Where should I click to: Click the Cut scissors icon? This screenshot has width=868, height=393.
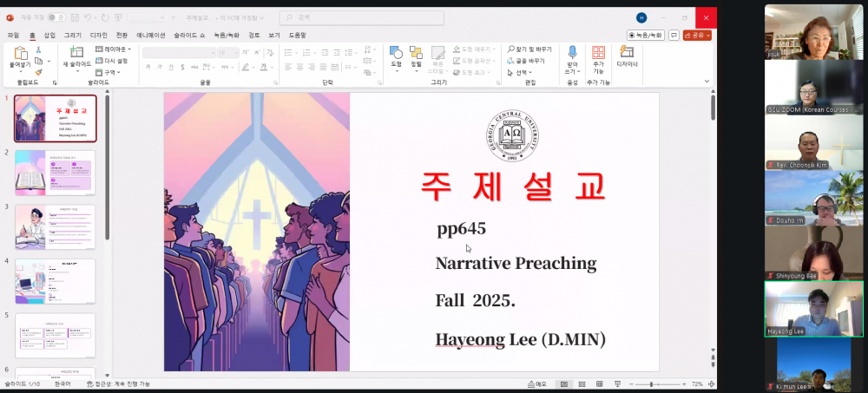pos(39,49)
